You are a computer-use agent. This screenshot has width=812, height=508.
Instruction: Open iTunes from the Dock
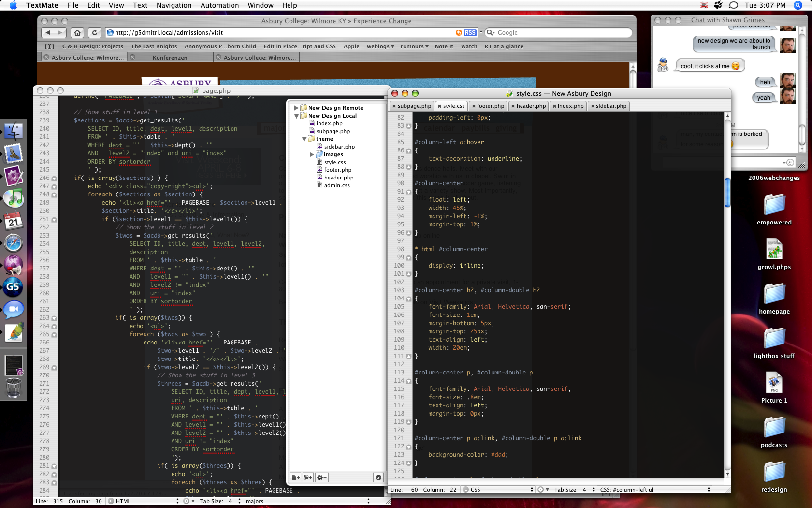coord(14,198)
